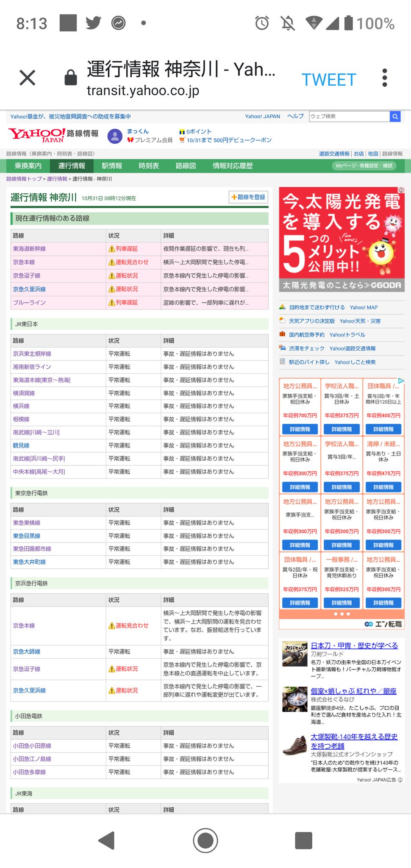The height and width of the screenshot is (868, 411).
Task: Click the Myページ・各種設定・確認 button
Action: (364, 166)
